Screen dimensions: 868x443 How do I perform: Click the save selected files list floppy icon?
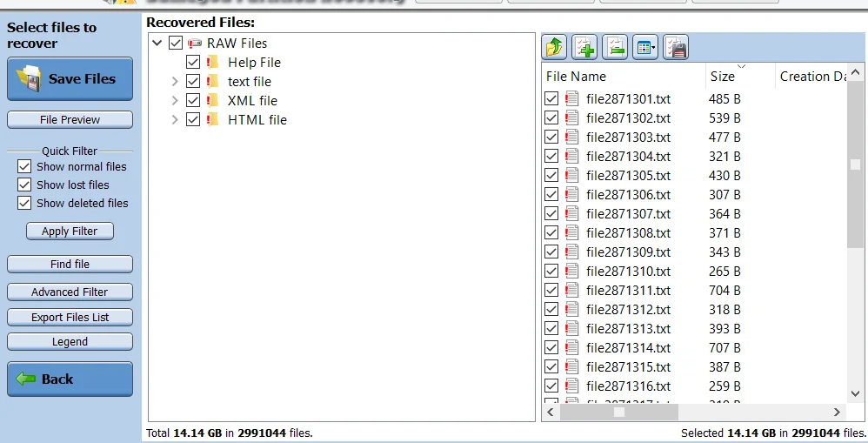(x=676, y=47)
